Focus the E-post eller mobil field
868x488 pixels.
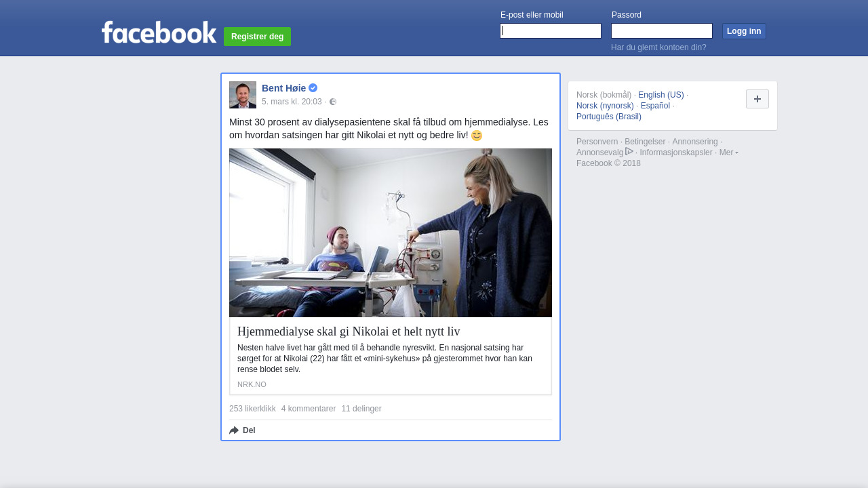coord(551,31)
